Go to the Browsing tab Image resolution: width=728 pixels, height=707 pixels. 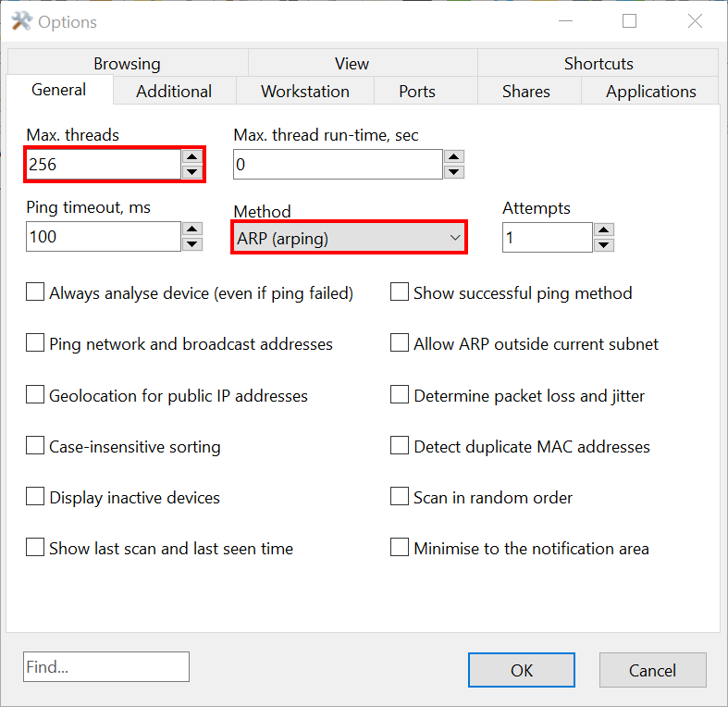127,63
